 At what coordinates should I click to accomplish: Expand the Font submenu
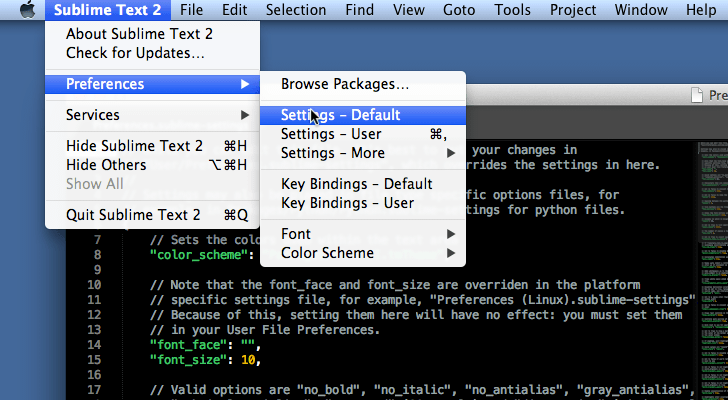tap(363, 234)
